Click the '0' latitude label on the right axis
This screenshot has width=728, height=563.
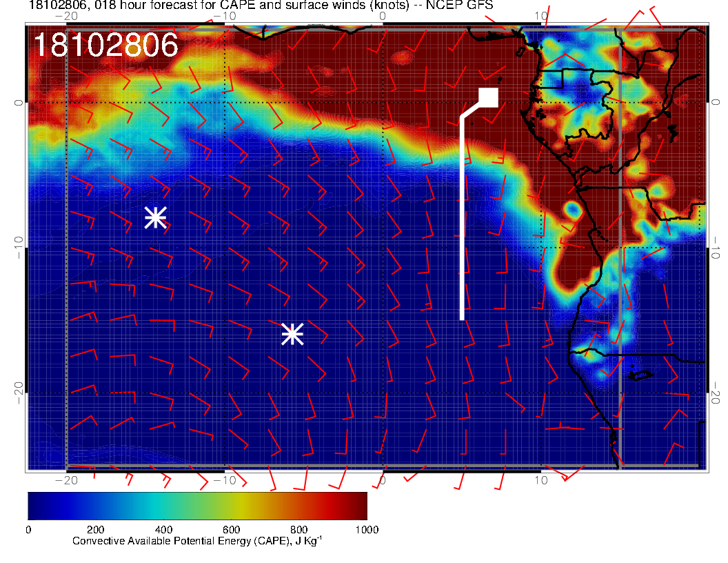pos(716,102)
